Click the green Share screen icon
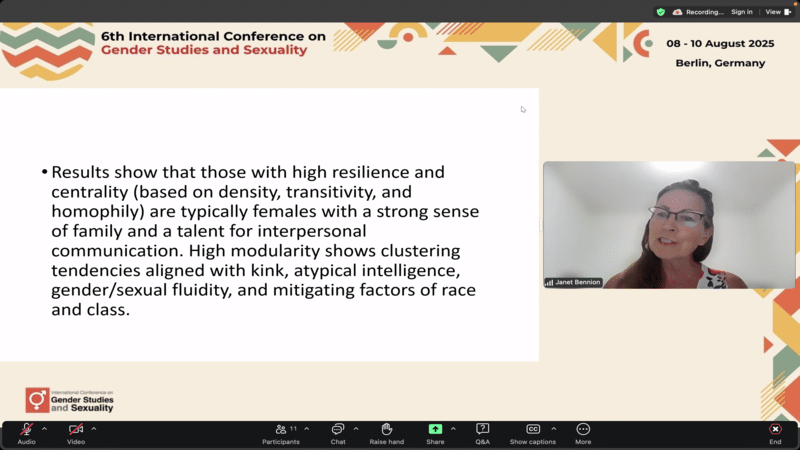 435,429
